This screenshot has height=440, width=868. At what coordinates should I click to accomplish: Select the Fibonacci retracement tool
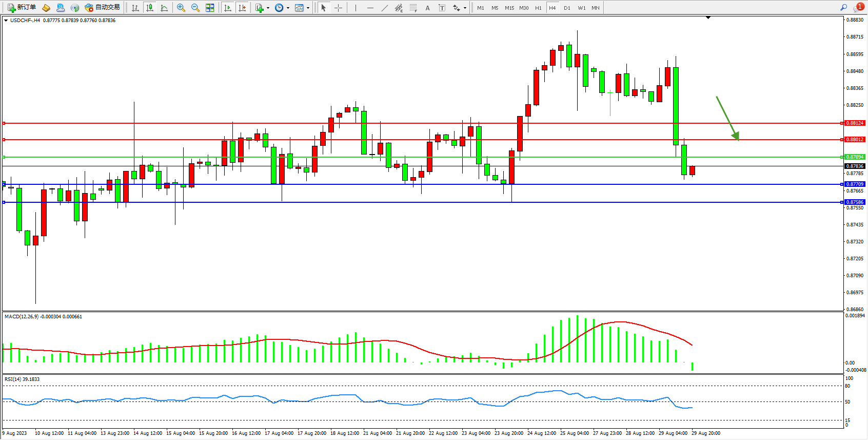click(x=413, y=8)
